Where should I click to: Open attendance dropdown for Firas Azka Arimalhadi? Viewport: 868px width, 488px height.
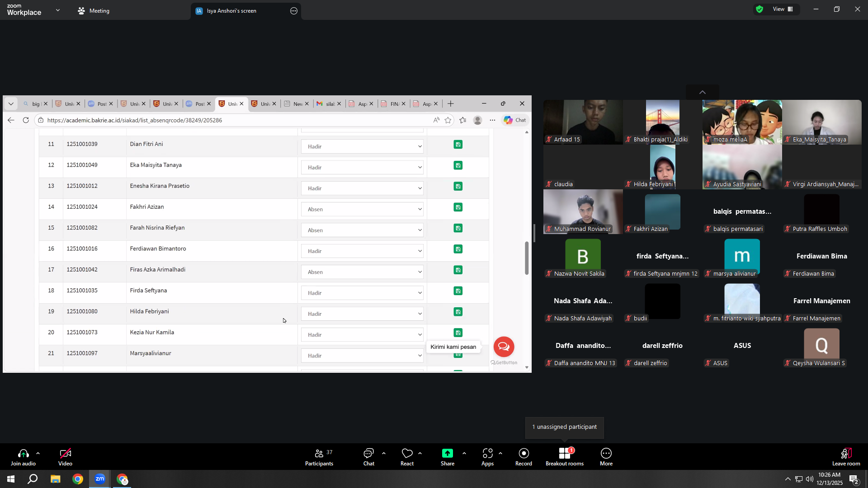[x=362, y=272]
